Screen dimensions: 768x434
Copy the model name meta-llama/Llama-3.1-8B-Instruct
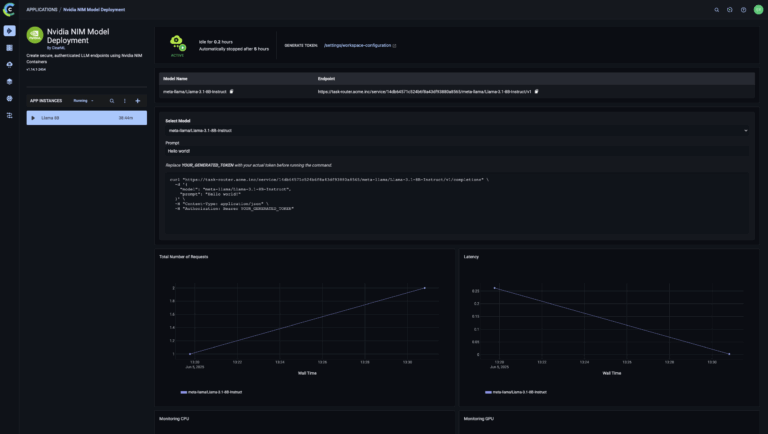point(231,91)
